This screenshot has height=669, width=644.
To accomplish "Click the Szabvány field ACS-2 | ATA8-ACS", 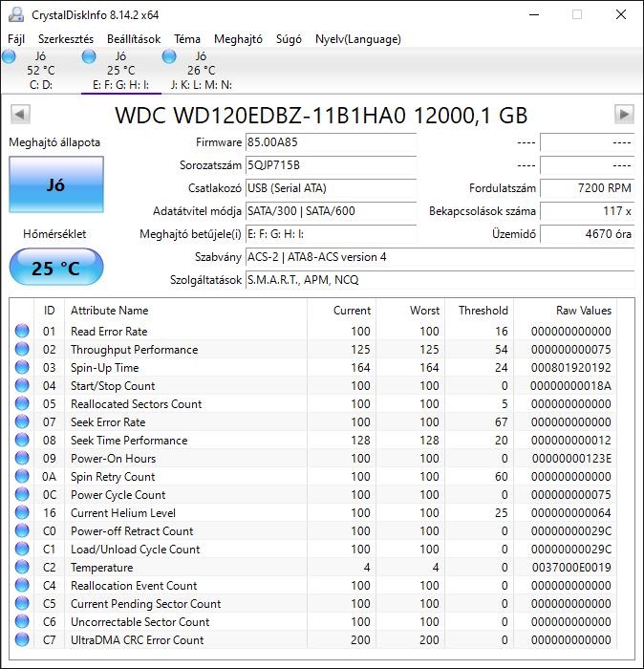I will click(440, 257).
